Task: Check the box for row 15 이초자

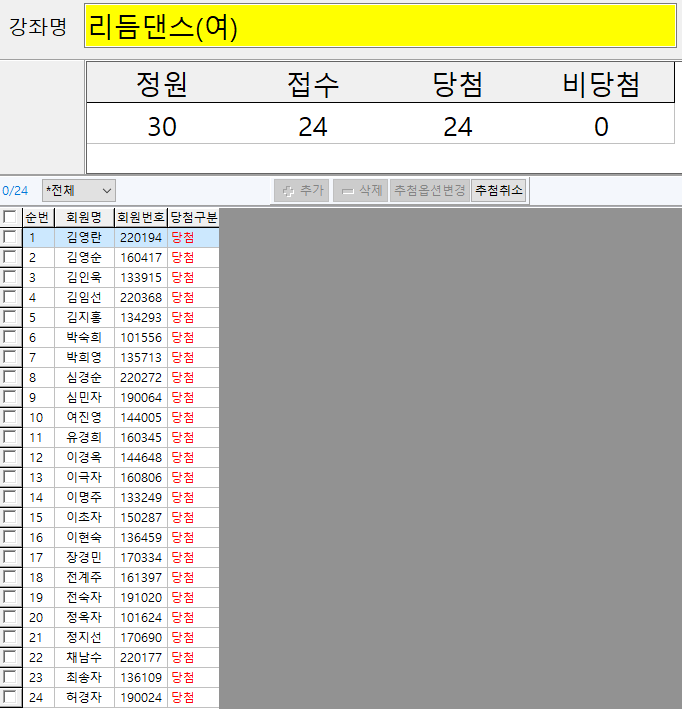Action: [x=9, y=517]
